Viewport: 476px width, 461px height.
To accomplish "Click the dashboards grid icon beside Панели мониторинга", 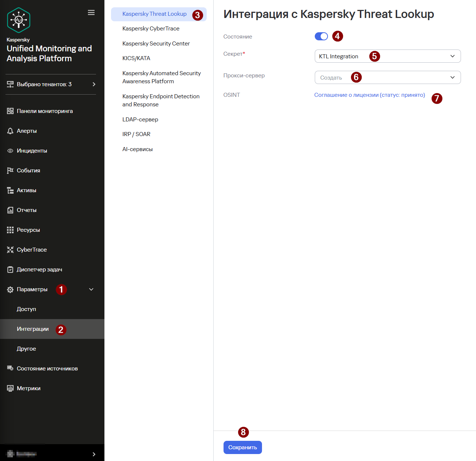I will (10, 111).
